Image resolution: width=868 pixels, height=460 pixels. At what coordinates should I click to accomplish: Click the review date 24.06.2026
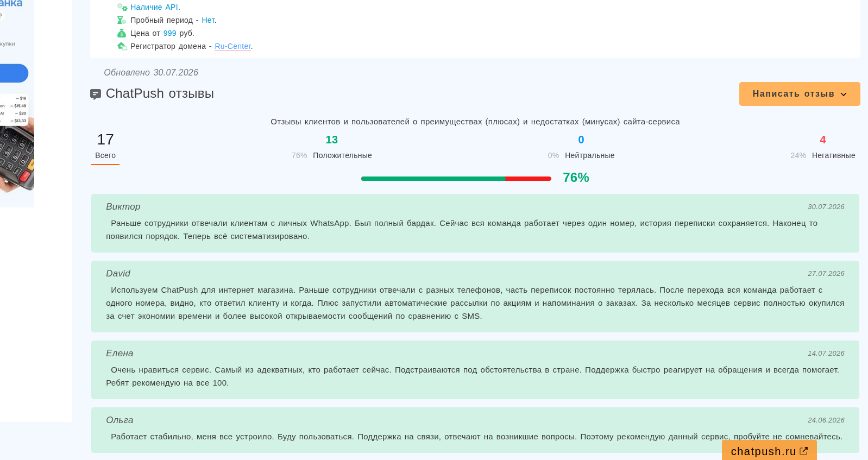[826, 420]
